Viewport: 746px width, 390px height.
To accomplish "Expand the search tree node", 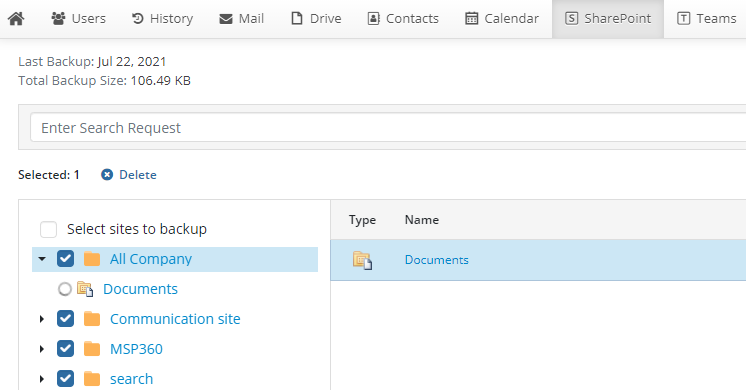I will [x=42, y=379].
